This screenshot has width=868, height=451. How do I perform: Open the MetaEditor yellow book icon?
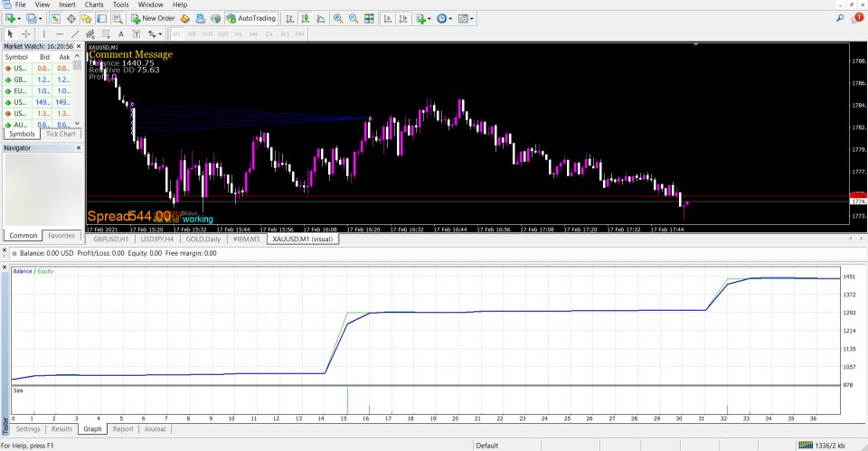point(184,18)
